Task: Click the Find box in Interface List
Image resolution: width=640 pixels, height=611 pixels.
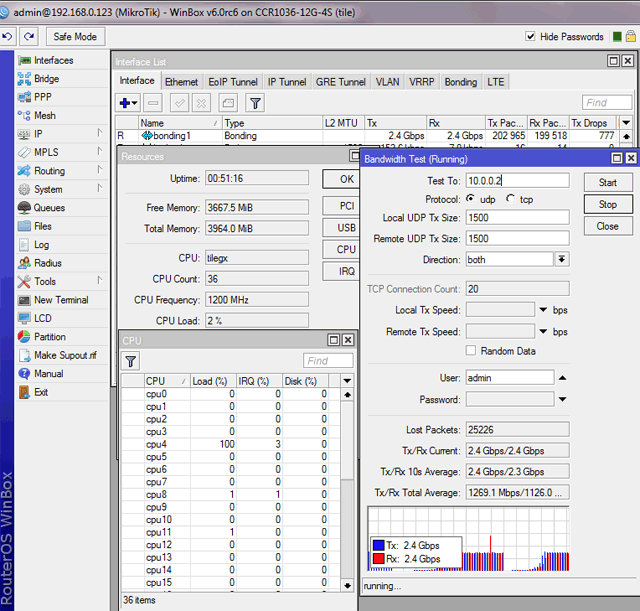Action: (x=607, y=102)
